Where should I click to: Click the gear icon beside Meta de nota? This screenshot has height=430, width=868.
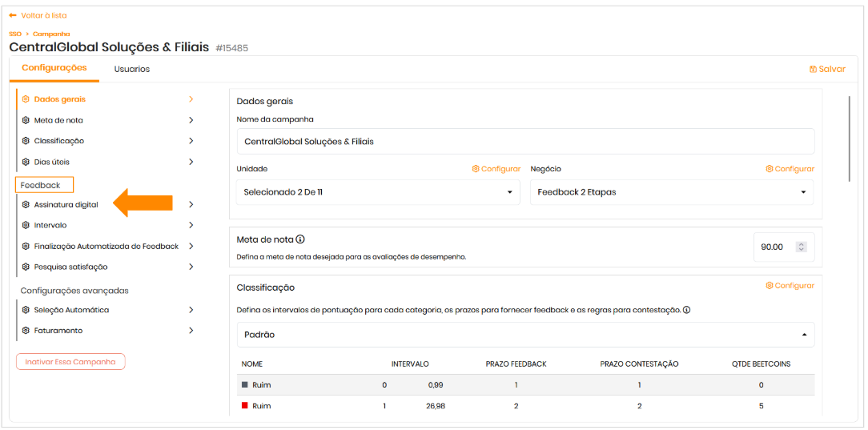click(26, 120)
